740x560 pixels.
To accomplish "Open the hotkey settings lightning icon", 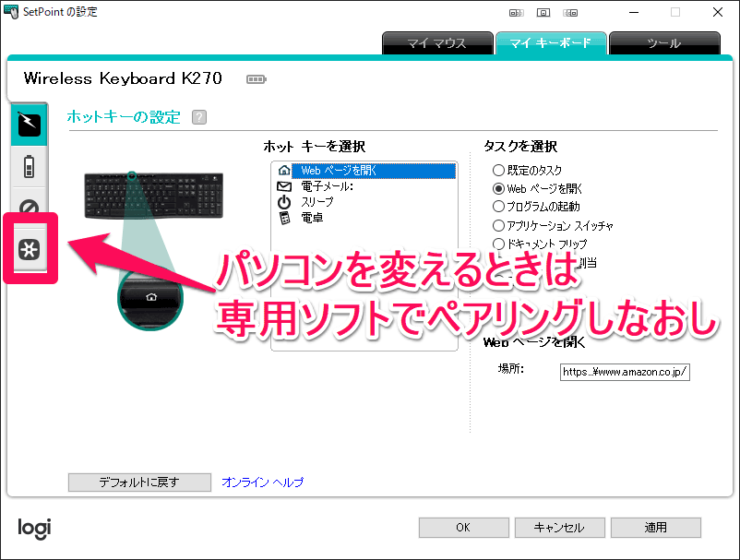I will pyautogui.click(x=30, y=123).
